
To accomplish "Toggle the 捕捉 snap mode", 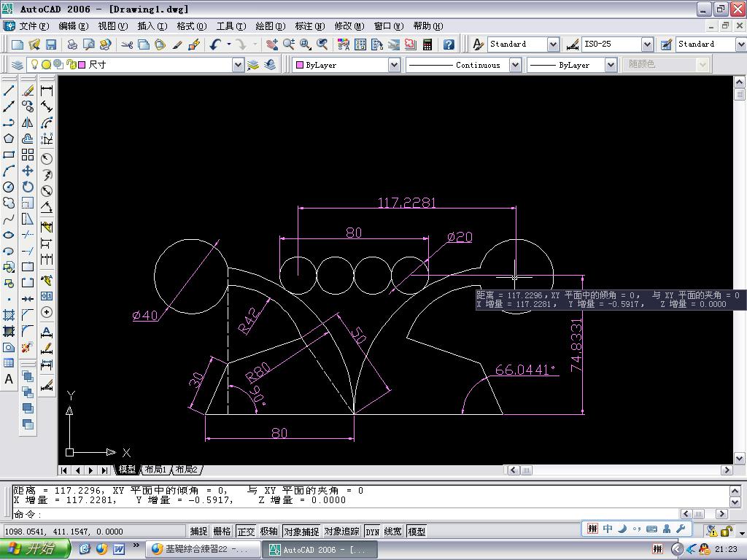I will [x=198, y=532].
